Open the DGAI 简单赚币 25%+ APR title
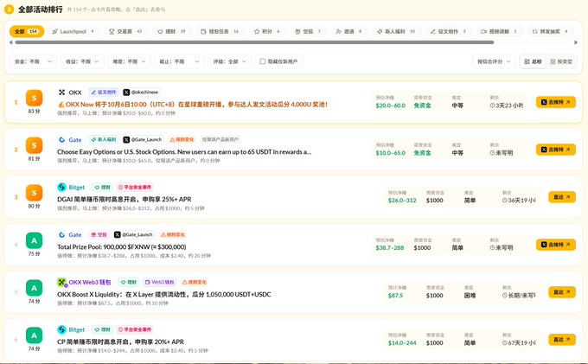The width and height of the screenshot is (588, 364). pyautogui.click(x=125, y=200)
